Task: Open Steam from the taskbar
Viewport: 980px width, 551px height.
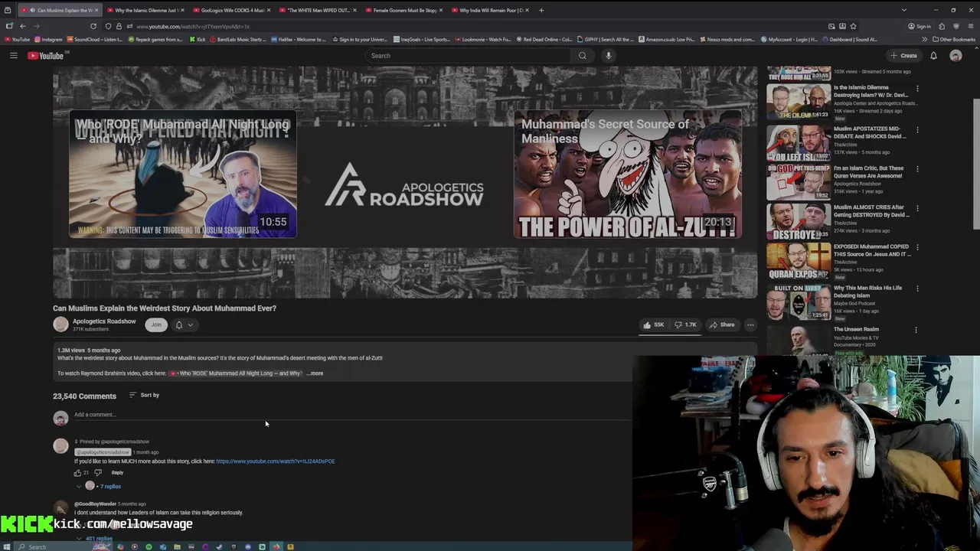Action: tap(219, 546)
